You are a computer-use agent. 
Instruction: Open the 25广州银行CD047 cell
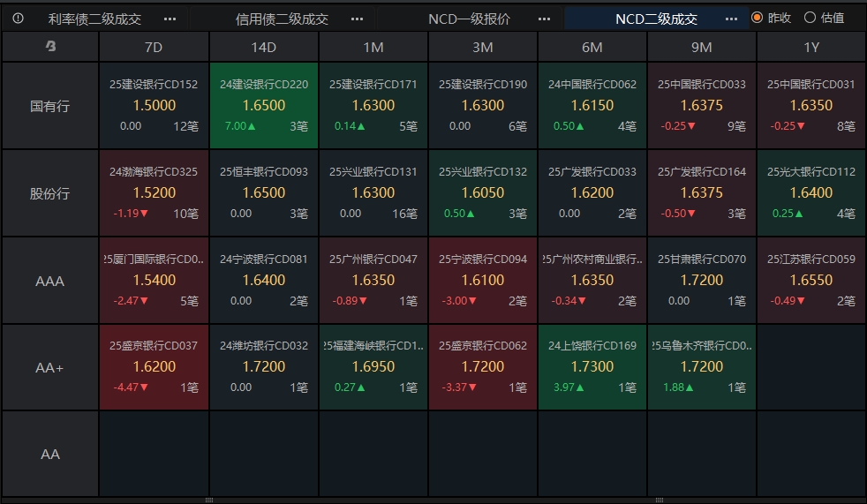click(373, 280)
